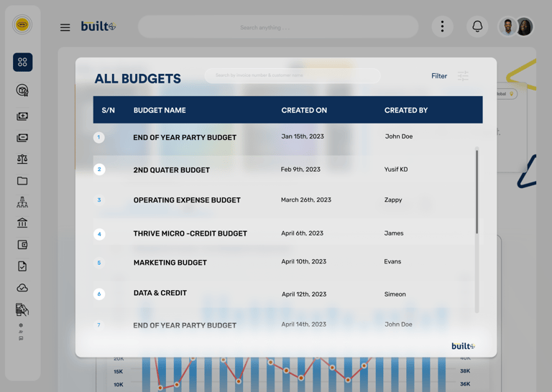
Task: Open the money-plus income sidebar icon
Action: point(22,116)
